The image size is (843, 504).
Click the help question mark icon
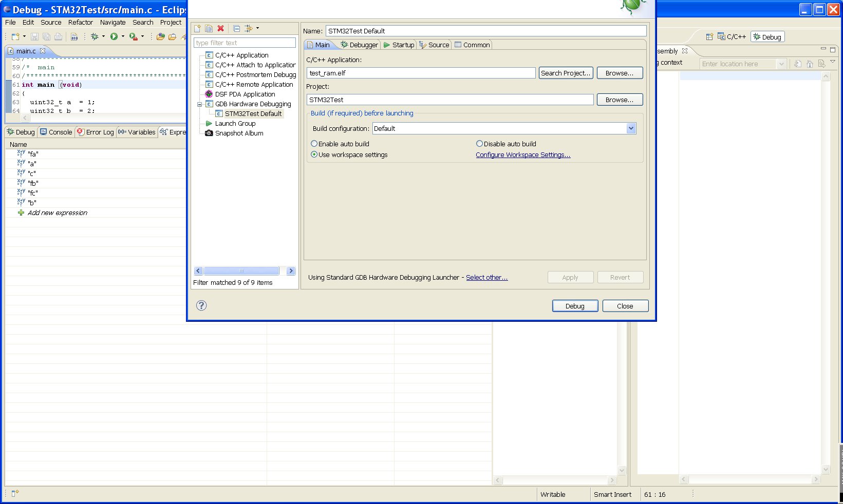tap(201, 305)
